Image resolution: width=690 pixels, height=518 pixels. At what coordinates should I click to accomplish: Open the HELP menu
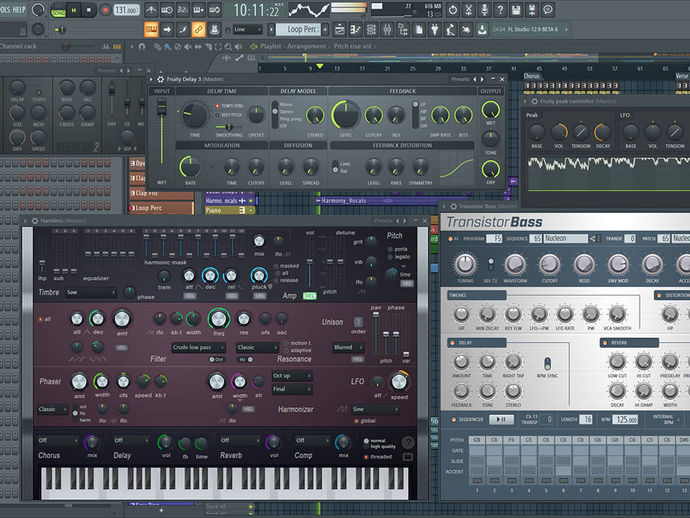(18, 9)
